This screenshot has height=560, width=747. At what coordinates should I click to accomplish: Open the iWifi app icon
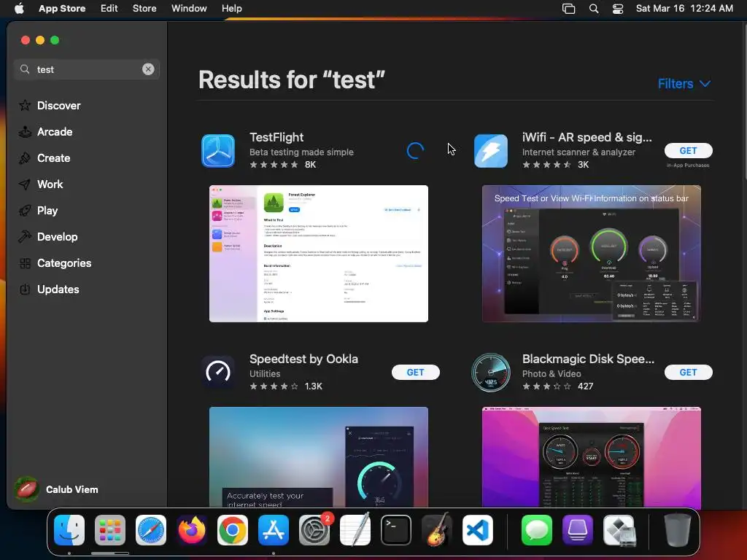(x=491, y=151)
